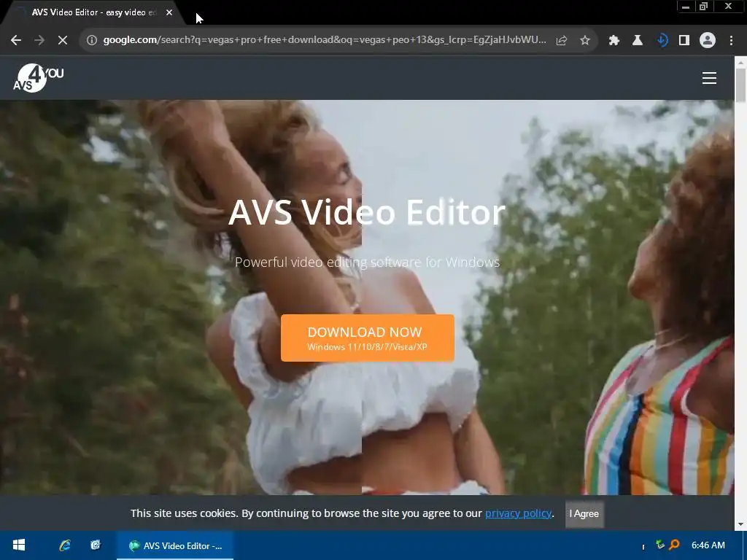Open the 6:46 AM taskbar clock
Screen dimensions: 747x560
[x=708, y=545]
